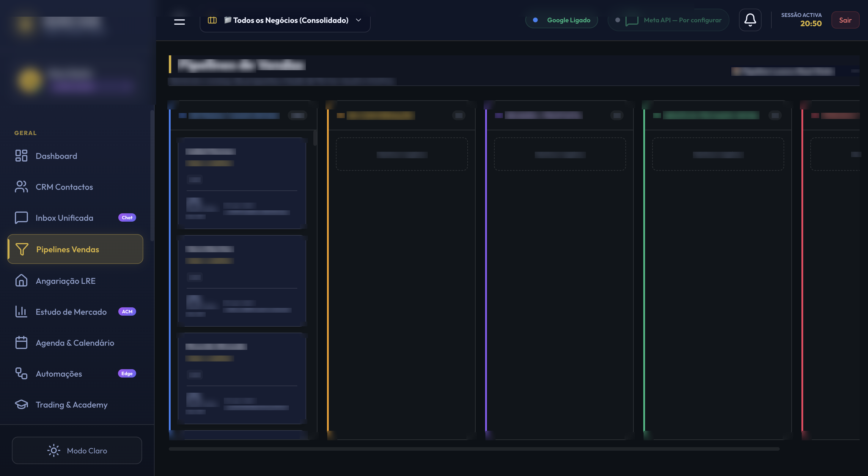Open the notifications bell
The height and width of the screenshot is (476, 868).
point(750,20)
